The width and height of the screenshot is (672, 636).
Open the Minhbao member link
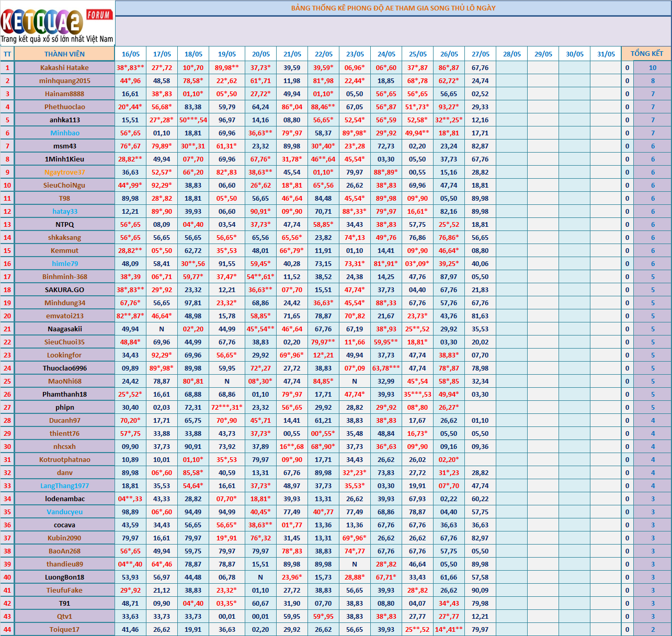click(64, 133)
